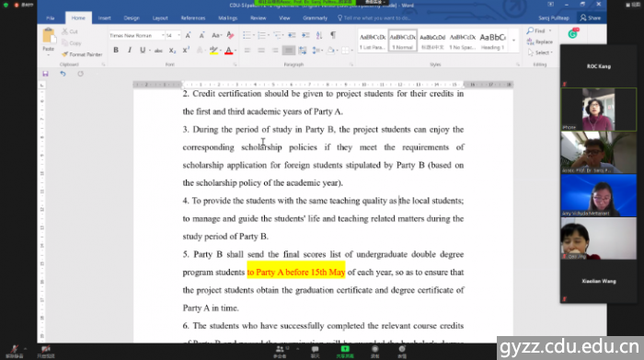Image resolution: width=644 pixels, height=360 pixels.
Task: Open the Grammarly icon in ribbon
Action: coord(573,34)
